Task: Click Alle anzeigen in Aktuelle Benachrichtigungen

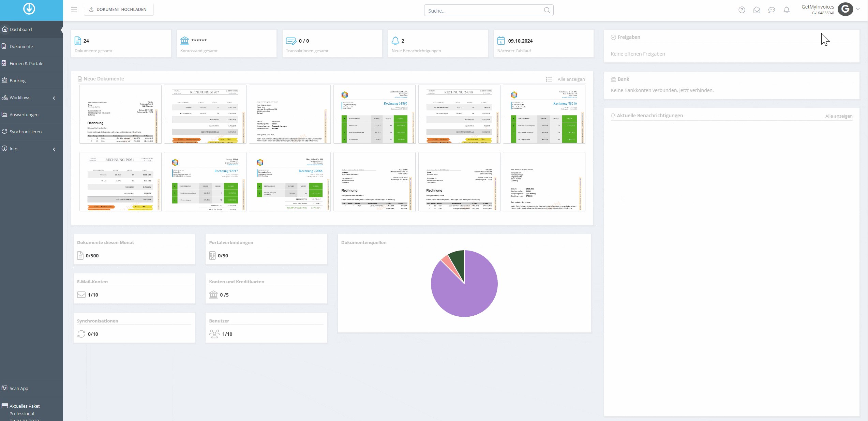Action: pos(839,116)
